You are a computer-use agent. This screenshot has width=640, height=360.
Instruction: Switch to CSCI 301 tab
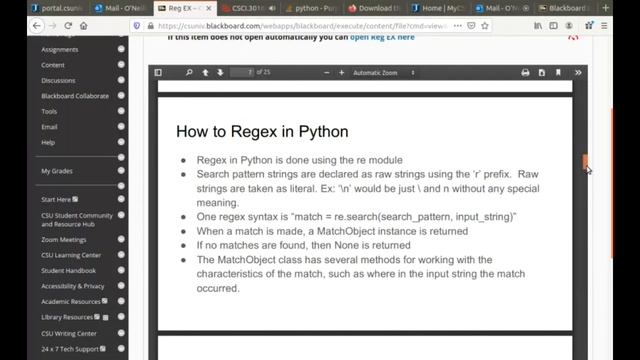(x=247, y=8)
